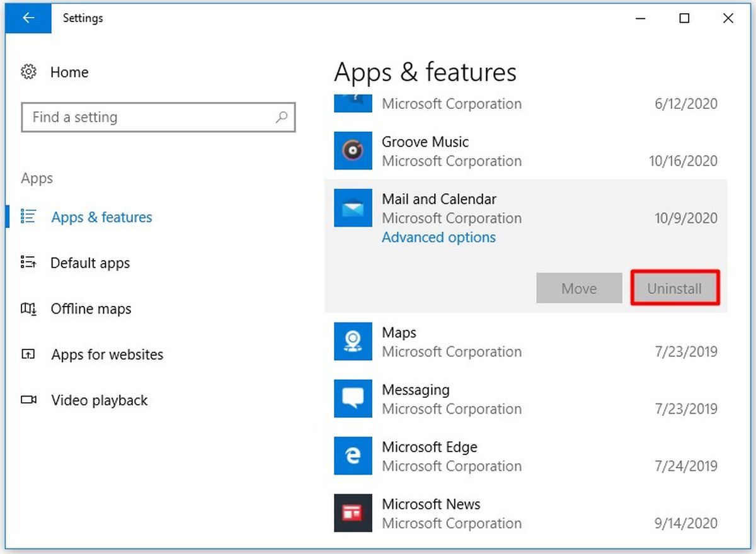Click the Home gear icon
This screenshot has height=554, width=756.
29,72
